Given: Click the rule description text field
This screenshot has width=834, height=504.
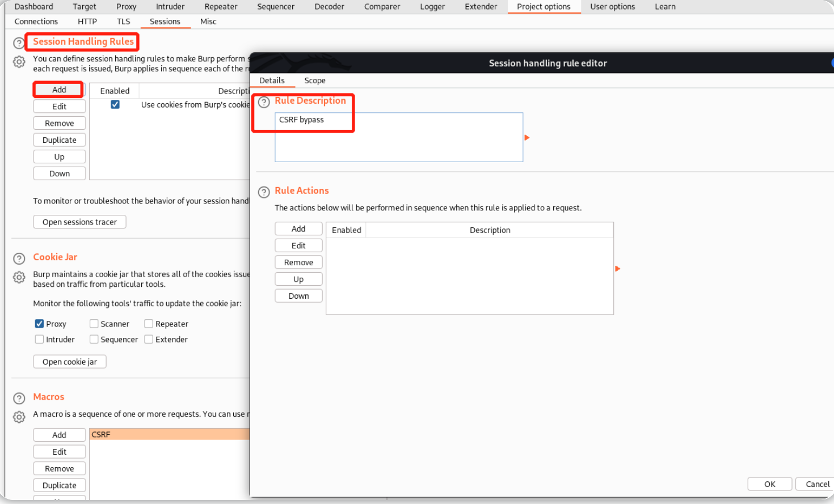Looking at the screenshot, I should click(399, 137).
